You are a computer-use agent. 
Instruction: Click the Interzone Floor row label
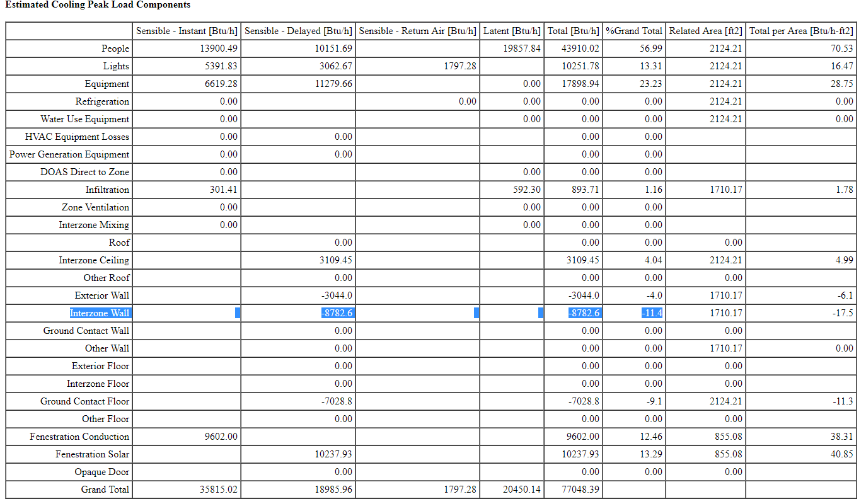pyautogui.click(x=98, y=384)
